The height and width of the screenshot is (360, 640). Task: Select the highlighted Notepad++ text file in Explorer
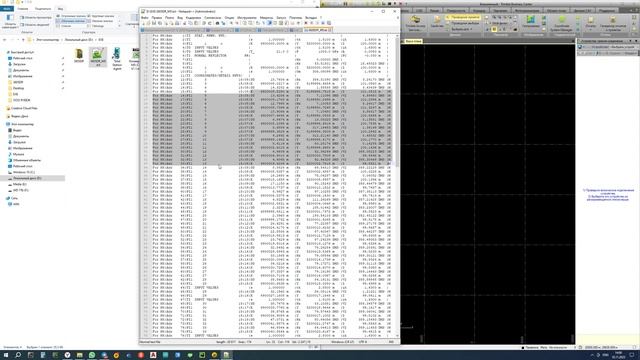[98, 57]
